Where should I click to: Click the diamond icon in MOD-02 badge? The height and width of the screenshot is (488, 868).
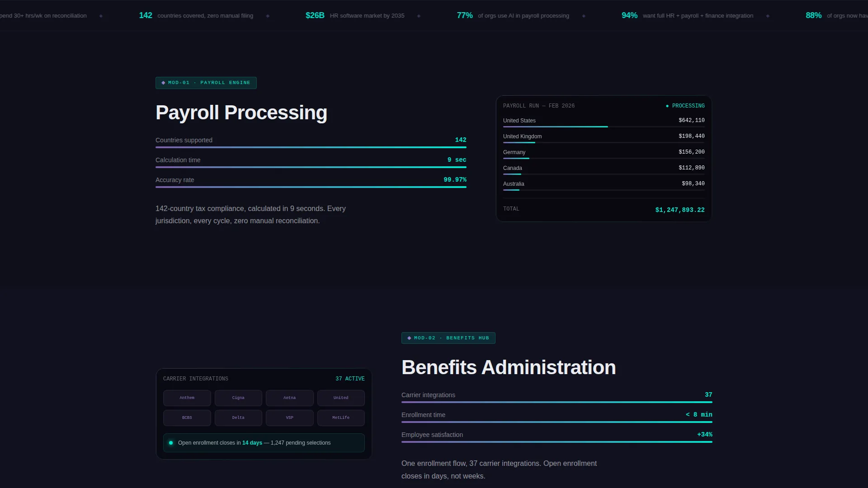(x=409, y=338)
